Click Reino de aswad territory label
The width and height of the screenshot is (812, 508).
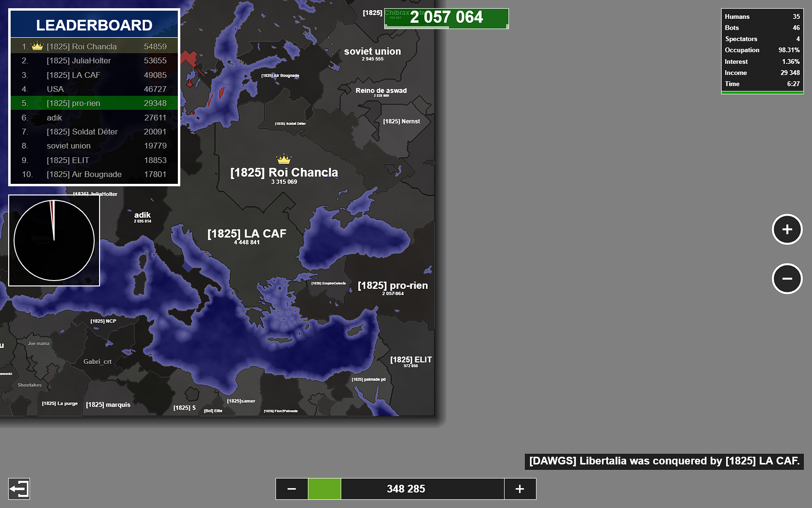point(381,90)
